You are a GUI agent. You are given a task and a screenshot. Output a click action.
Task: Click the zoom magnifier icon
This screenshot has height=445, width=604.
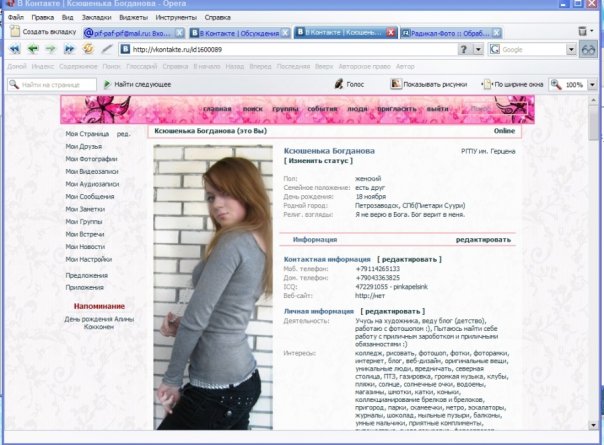coord(555,84)
